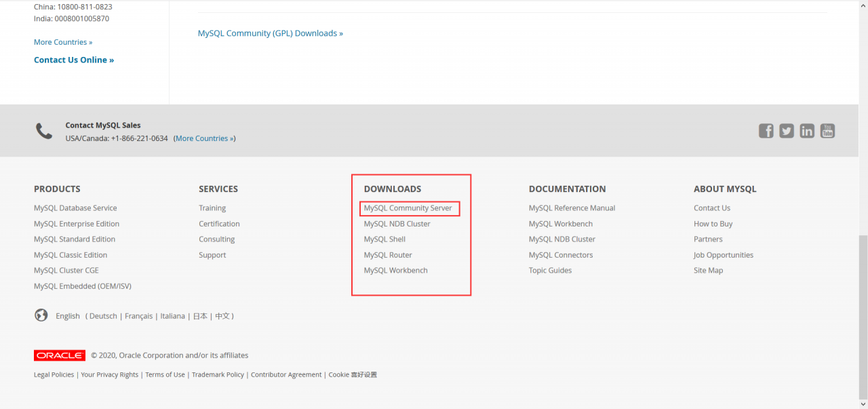Switch site language to 中文
This screenshot has width=868, height=409.
pos(222,316)
